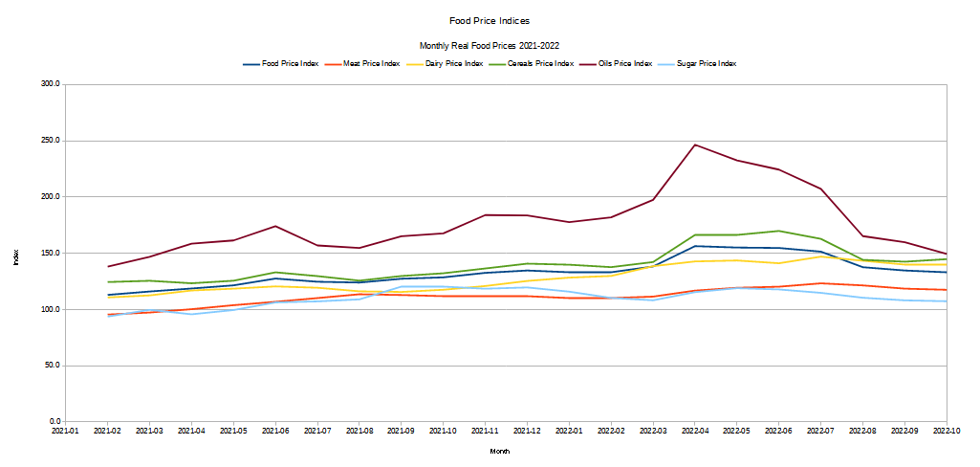Viewport: 980px width, 467px height.
Task: Click the 2021-02 x-axis label
Action: (107, 432)
